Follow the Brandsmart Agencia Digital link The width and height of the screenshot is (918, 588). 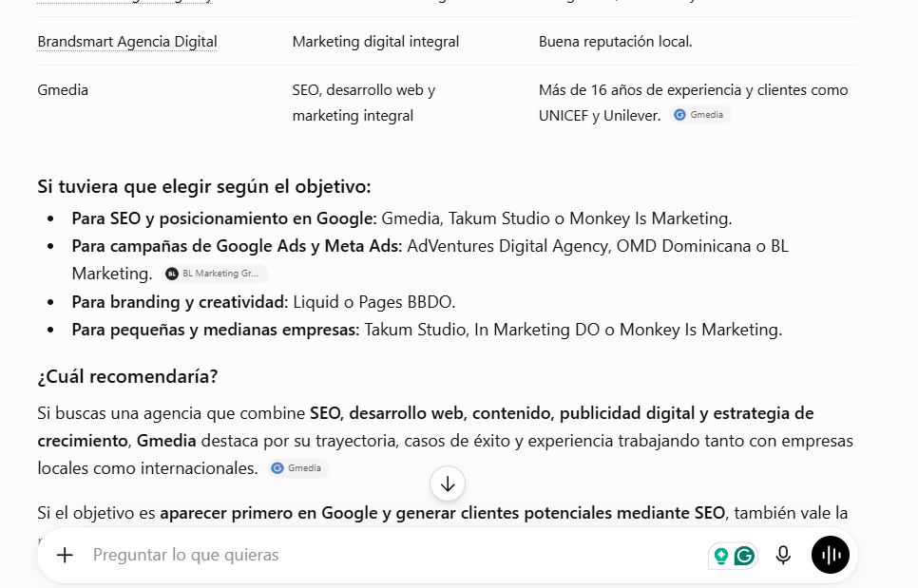click(x=127, y=42)
